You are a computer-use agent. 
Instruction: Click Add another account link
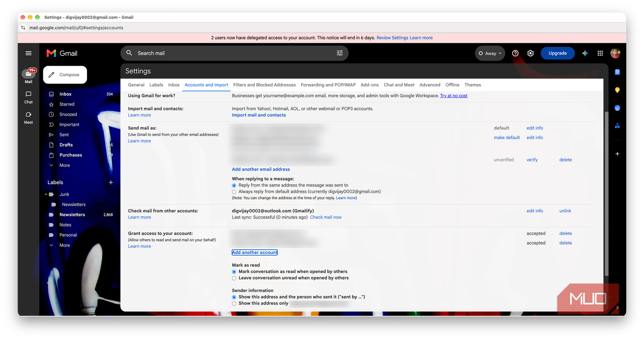pos(255,252)
